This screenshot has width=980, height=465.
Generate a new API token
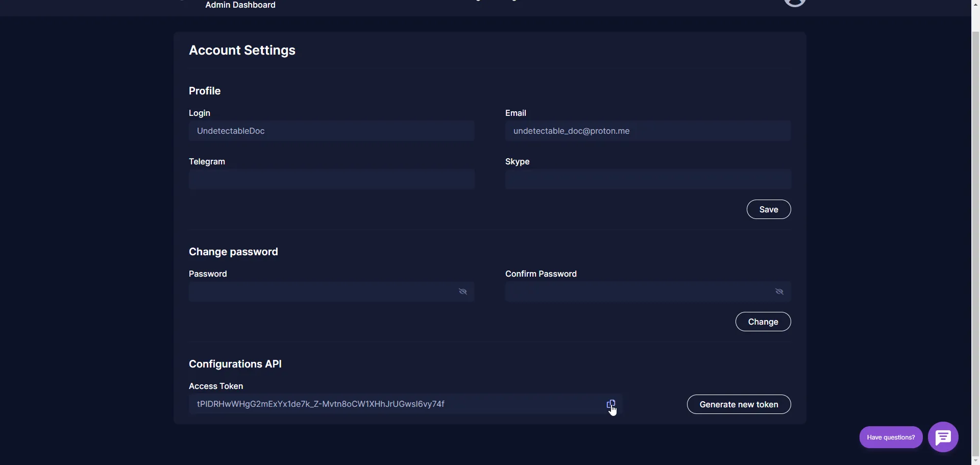tap(739, 404)
